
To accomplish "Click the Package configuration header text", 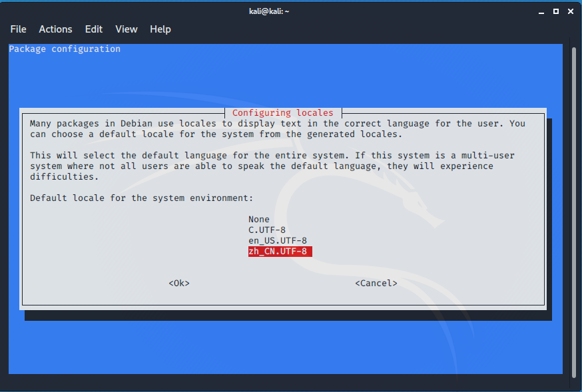I will [65, 49].
